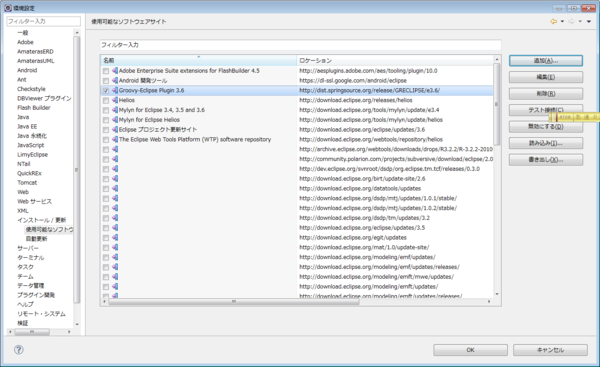Enable Mylyn for Eclipse 3.4, 3.5 and 3.6 checkbox

[x=106, y=110]
